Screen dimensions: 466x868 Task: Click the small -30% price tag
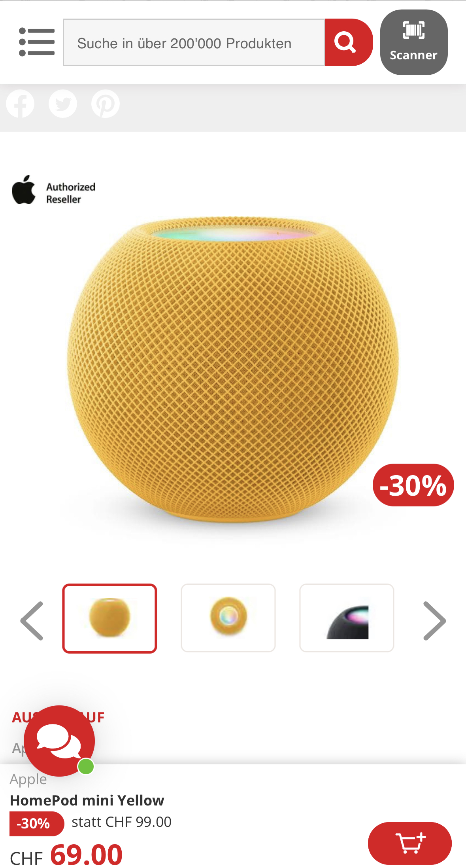pyautogui.click(x=36, y=824)
